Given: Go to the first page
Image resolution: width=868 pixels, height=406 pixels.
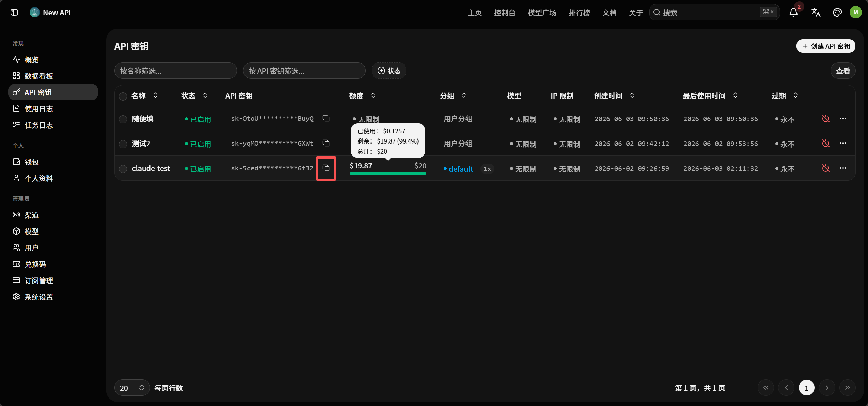Looking at the screenshot, I should coord(766,388).
